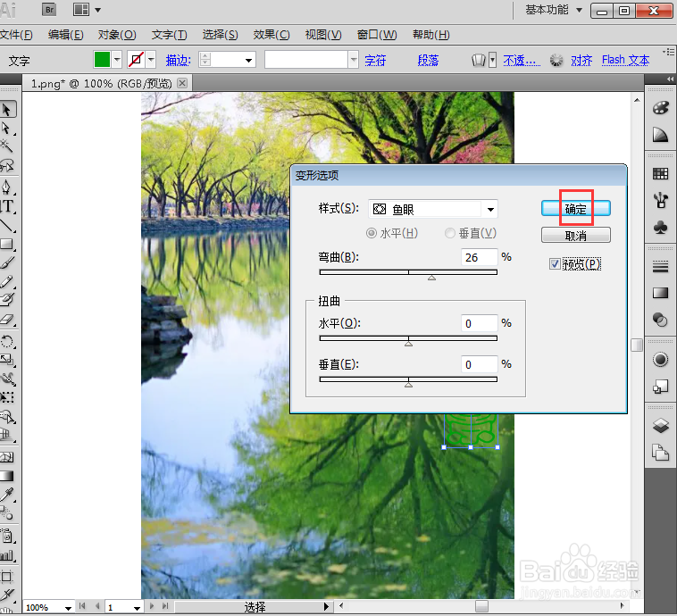Select the Eraser tool
The width and height of the screenshot is (677, 616).
click(6, 319)
